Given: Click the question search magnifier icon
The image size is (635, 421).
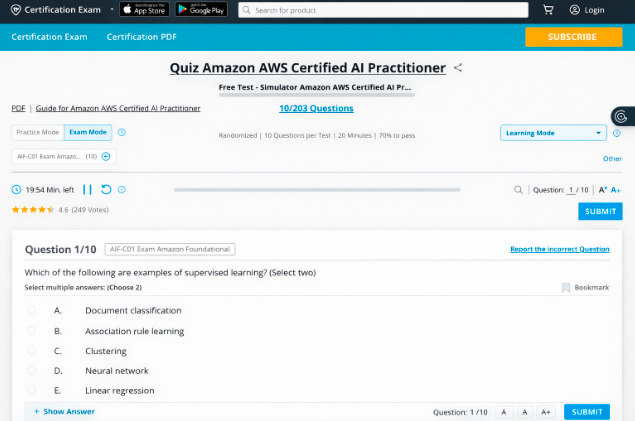Looking at the screenshot, I should [518, 189].
